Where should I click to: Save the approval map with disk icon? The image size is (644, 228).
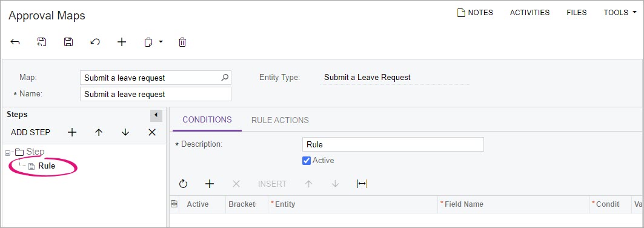click(68, 42)
